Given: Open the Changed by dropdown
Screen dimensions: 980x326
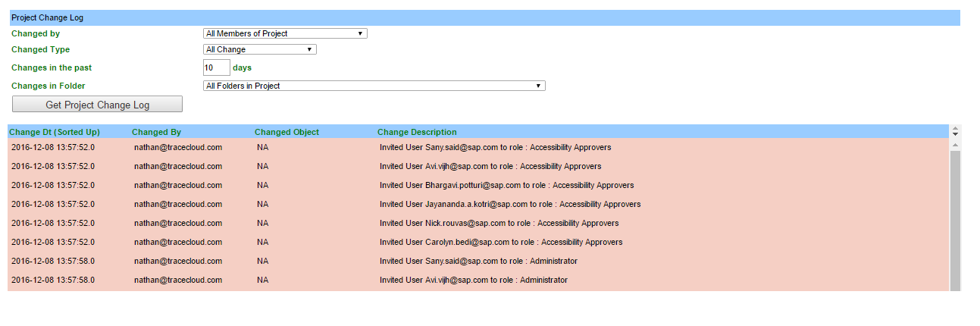Looking at the screenshot, I should 286,33.
